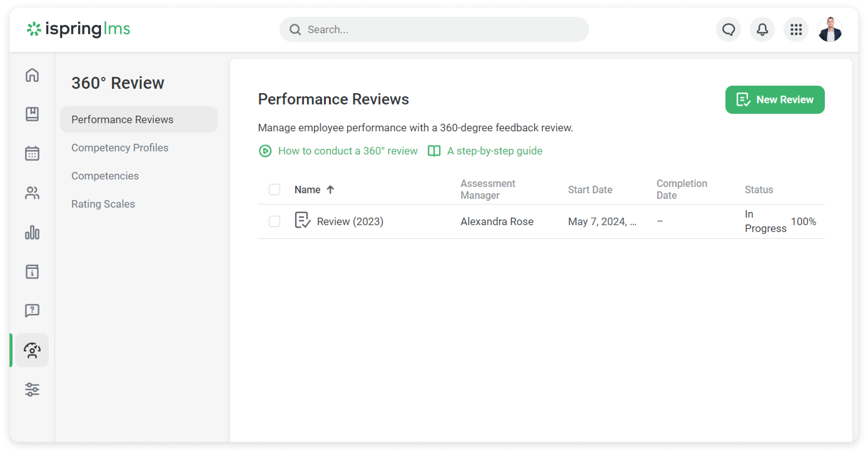This screenshot has height=454, width=868.
Task: Open the Learning Track book icon
Action: [32, 114]
